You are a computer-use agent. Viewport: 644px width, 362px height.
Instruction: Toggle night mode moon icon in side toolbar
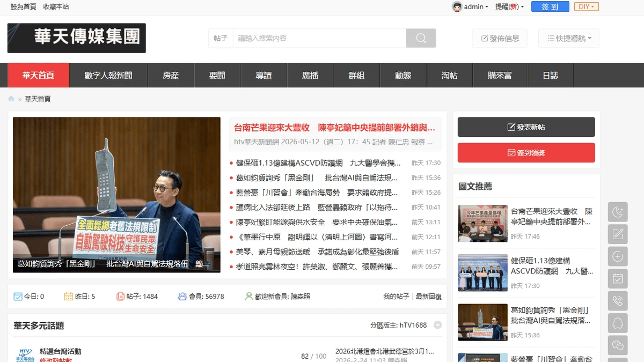(x=618, y=212)
